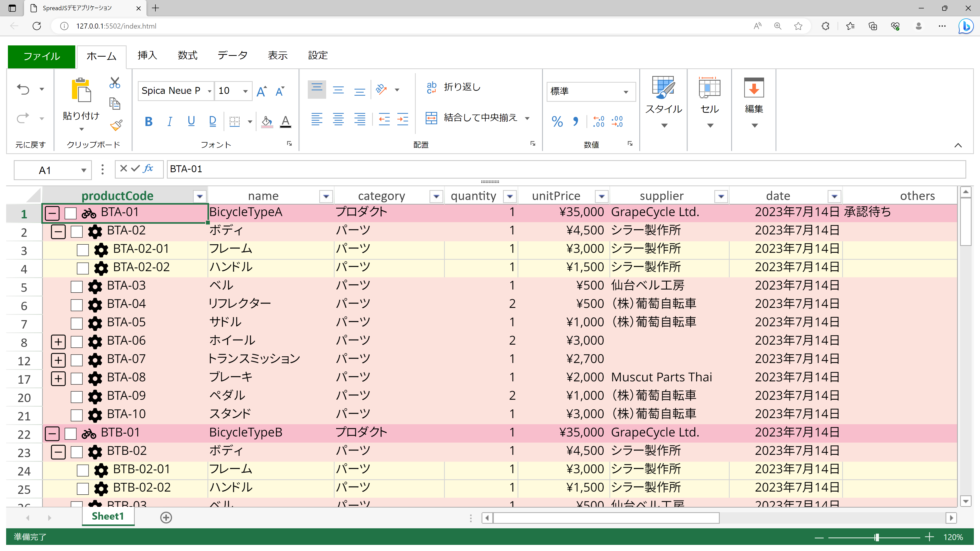
Task: Open the category column filter dropdown
Action: tap(436, 197)
